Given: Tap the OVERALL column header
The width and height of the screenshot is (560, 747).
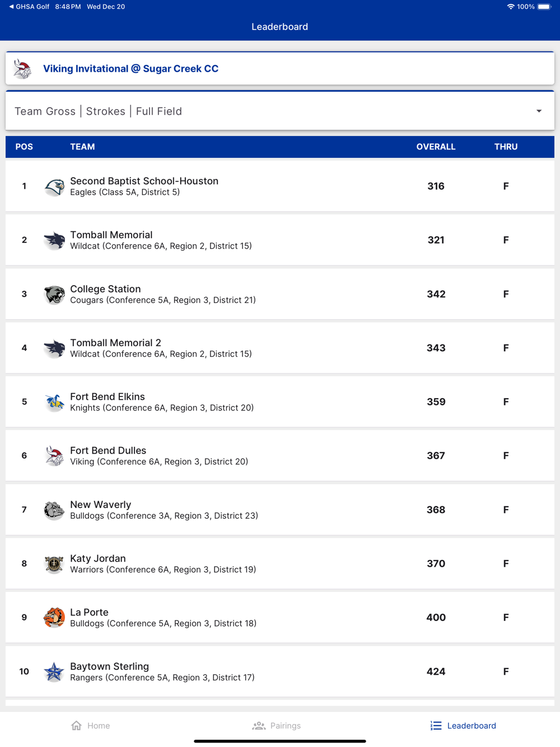Looking at the screenshot, I should click(436, 147).
